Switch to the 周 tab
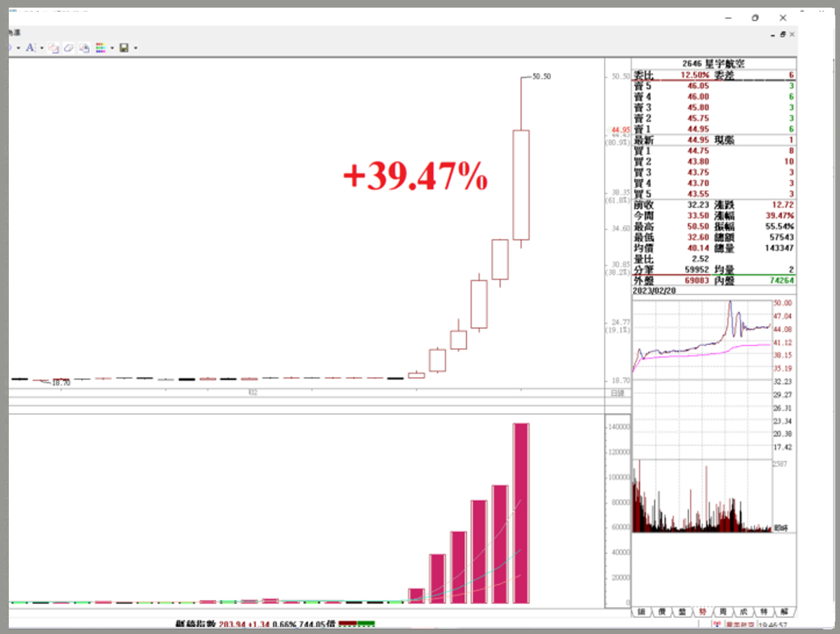Image resolution: width=840 pixels, height=634 pixels. click(x=723, y=612)
